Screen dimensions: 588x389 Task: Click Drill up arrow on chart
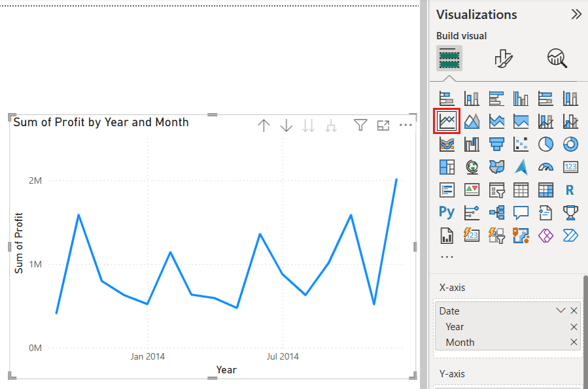point(264,125)
